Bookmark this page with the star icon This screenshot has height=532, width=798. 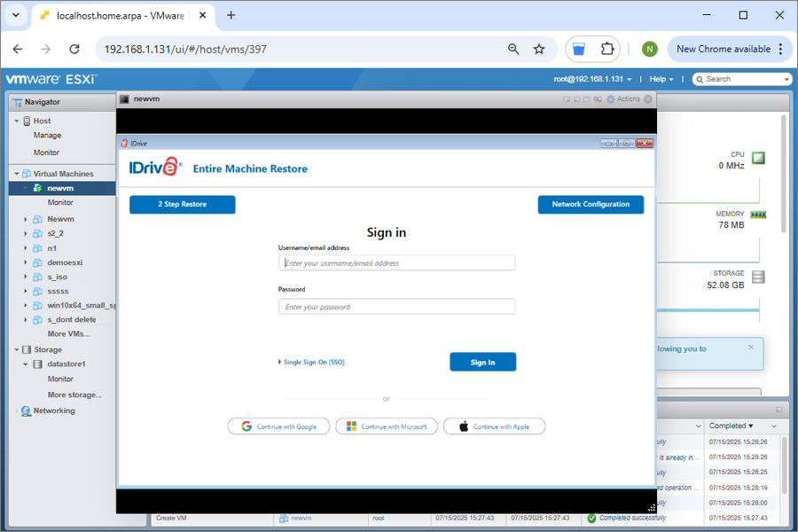tap(539, 50)
